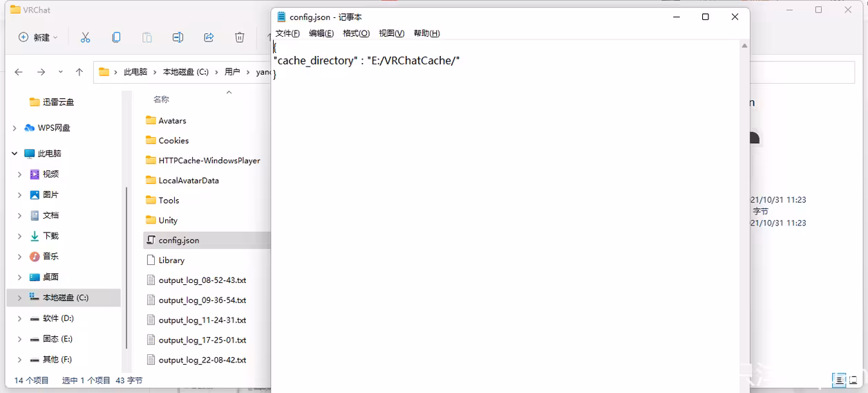Expand the 软件 (D:) tree node

[x=19, y=318]
